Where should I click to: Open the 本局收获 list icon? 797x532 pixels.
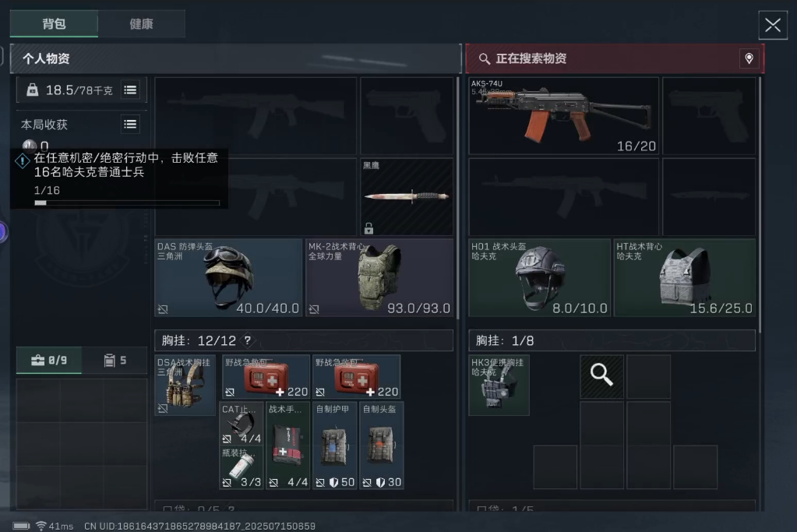pos(130,124)
